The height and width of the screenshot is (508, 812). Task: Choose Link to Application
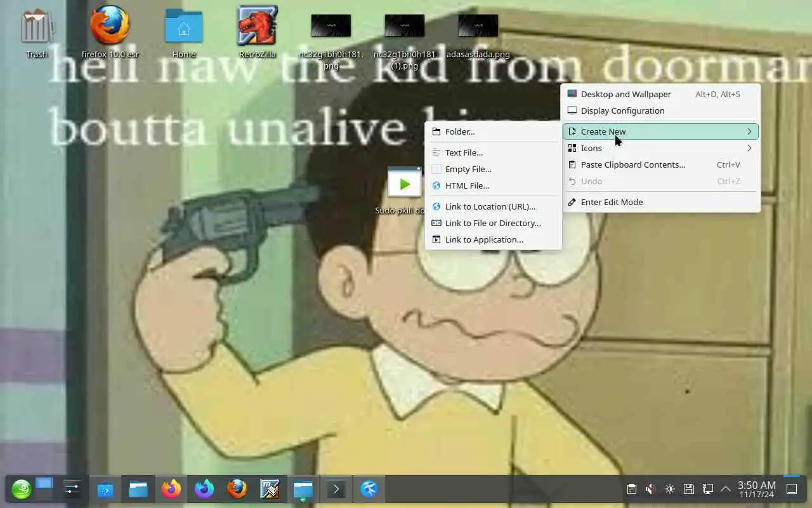[x=493, y=239]
